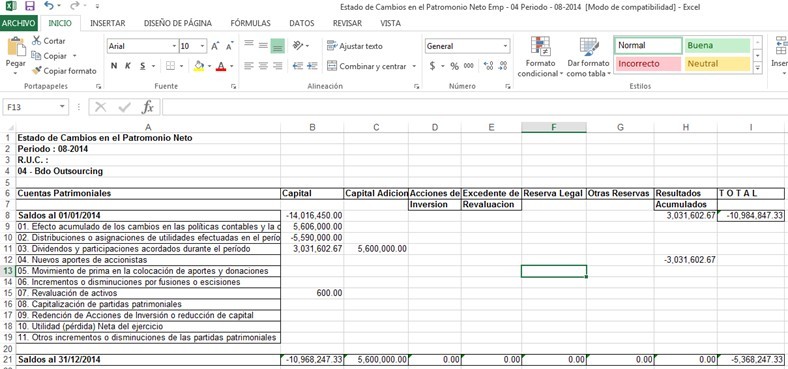
Task: Select cell H12 with -3,031,602.67
Action: coord(685,260)
